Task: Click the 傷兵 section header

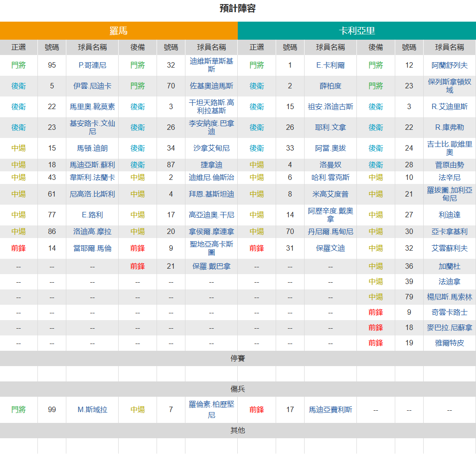Action: [238, 389]
